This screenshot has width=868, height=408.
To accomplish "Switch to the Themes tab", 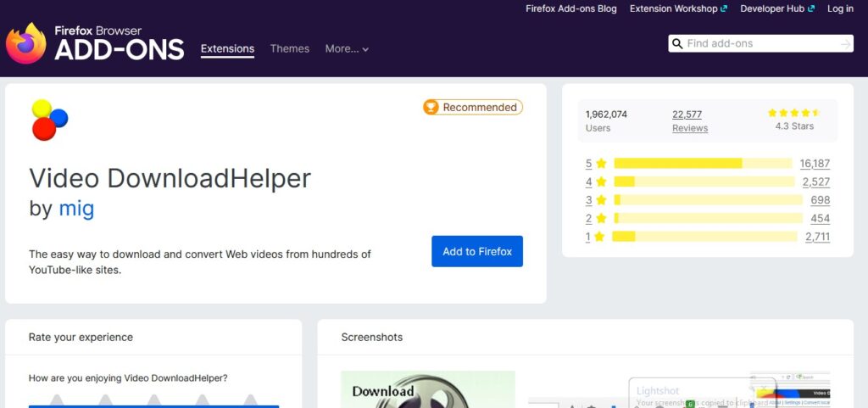I will click(290, 48).
